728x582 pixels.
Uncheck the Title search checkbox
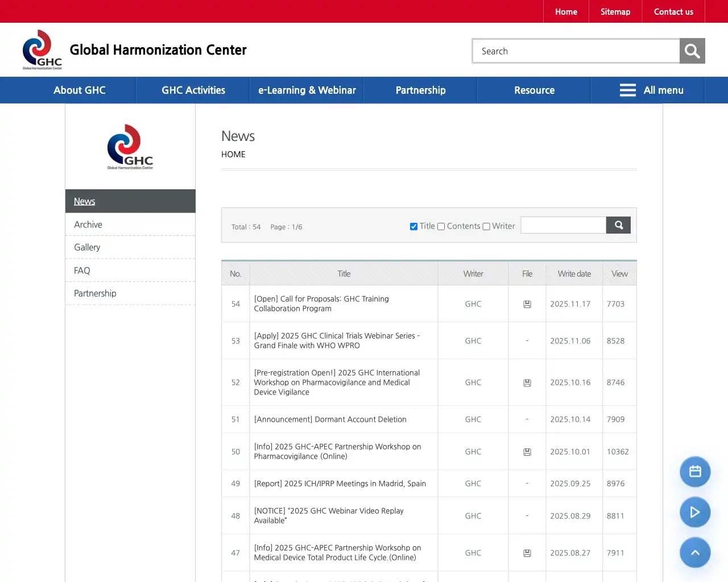pyautogui.click(x=413, y=226)
